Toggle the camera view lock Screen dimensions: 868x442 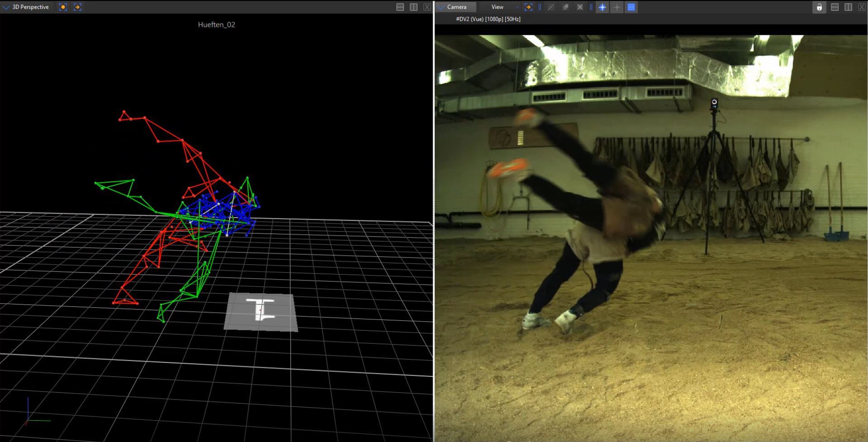click(x=819, y=7)
